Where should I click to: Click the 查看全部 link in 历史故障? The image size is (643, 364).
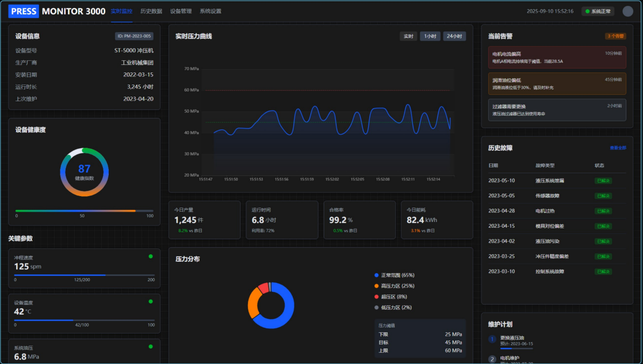(x=618, y=148)
